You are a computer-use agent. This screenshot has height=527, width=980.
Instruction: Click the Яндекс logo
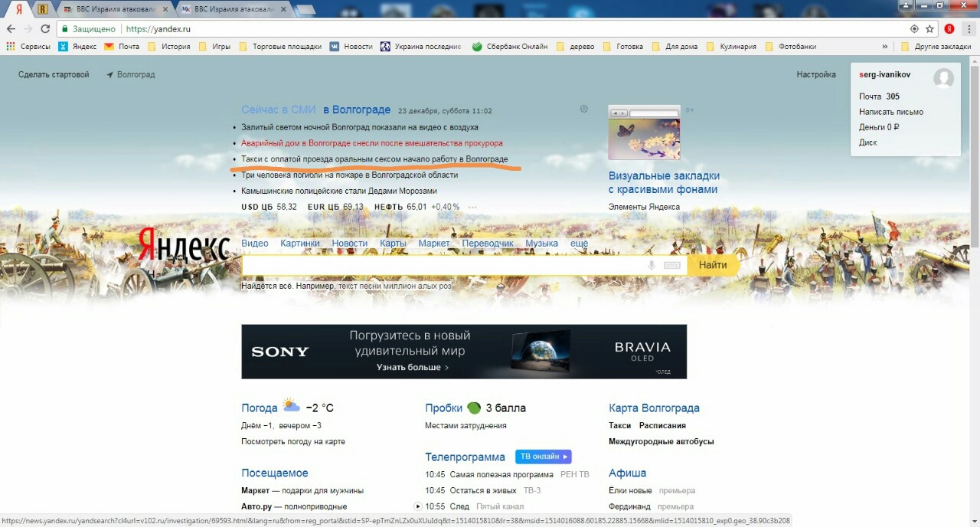coord(184,246)
